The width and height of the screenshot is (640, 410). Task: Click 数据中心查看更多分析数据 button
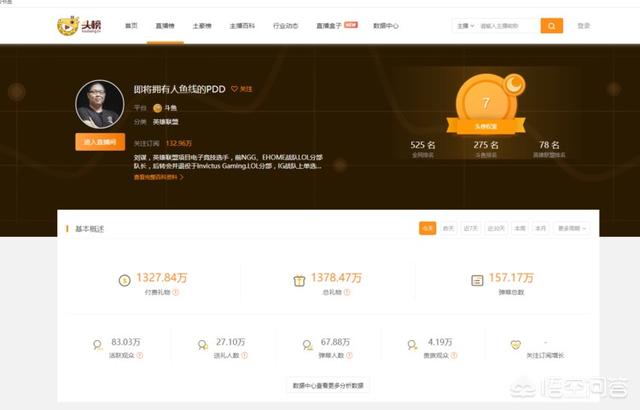328,386
